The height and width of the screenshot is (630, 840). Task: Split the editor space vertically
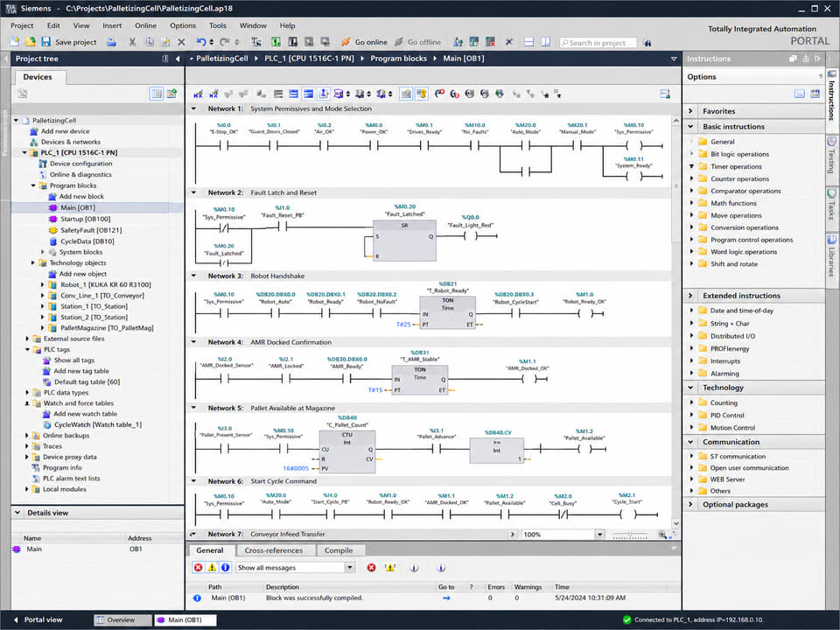click(x=545, y=42)
